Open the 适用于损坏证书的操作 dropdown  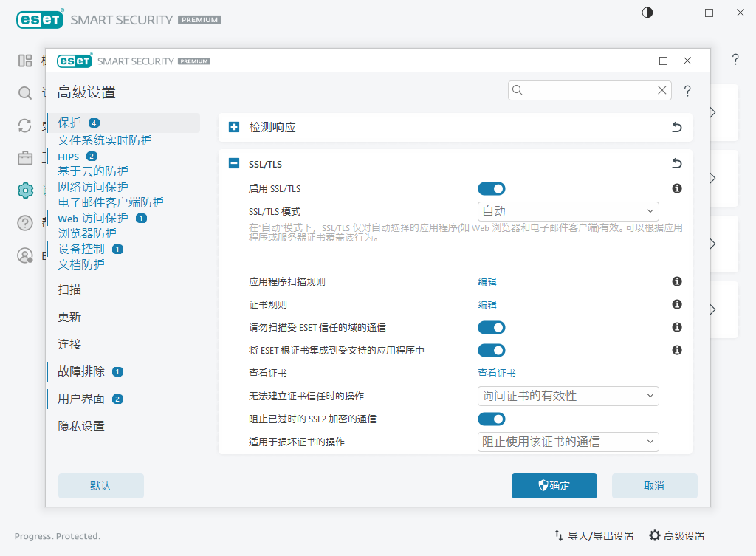click(x=568, y=442)
